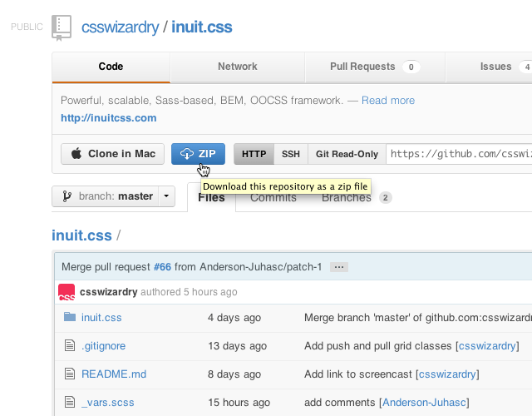Viewport: 532px width, 416px height.
Task: Open pull request #66 link
Action: (x=163, y=267)
